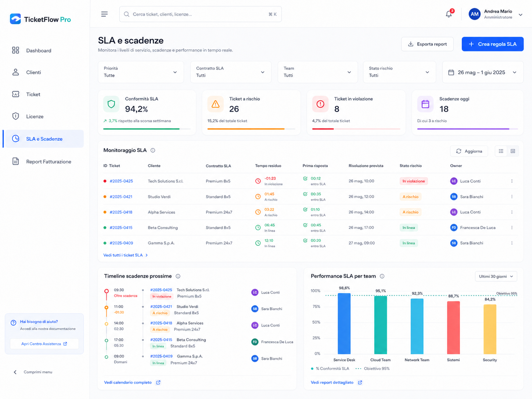Click the Ticket in violazione alert icon
This screenshot has height=399, width=532.
pyautogui.click(x=320, y=104)
